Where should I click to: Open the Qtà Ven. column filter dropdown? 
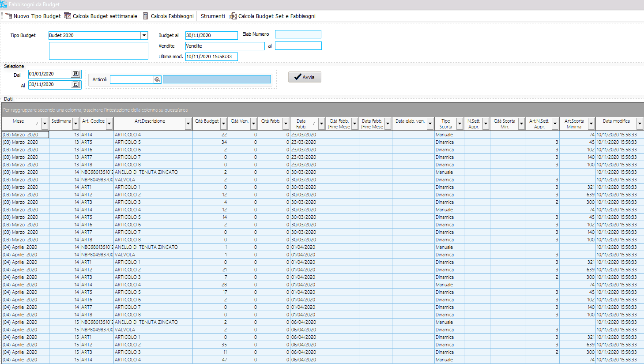254,124
